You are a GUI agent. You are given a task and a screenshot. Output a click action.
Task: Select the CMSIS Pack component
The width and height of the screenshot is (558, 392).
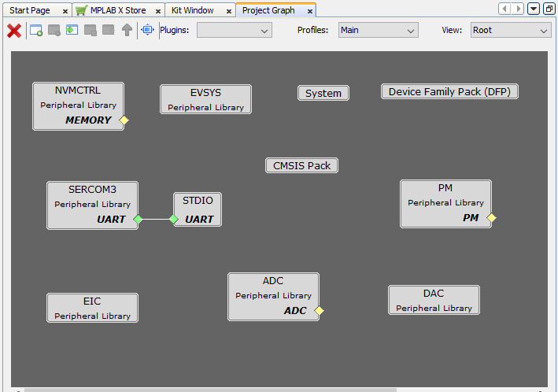(301, 165)
